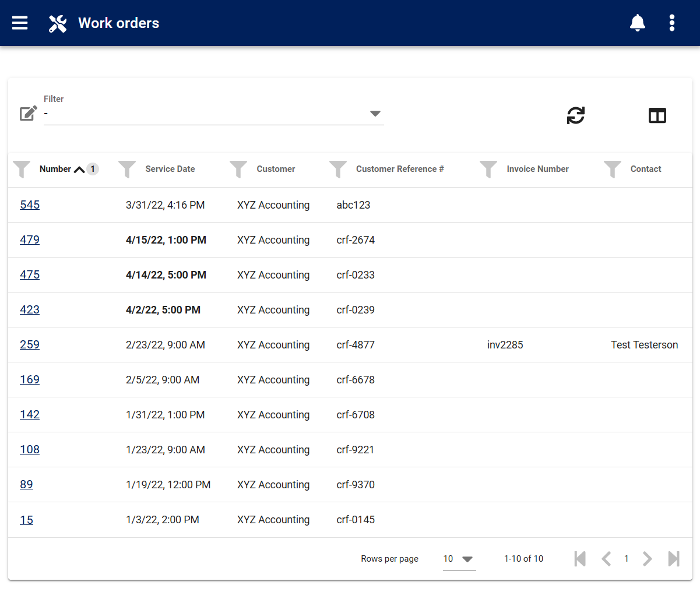Click service date 4/14/22, 5:00 PM
Image resolution: width=700 pixels, height=592 pixels.
pos(166,274)
